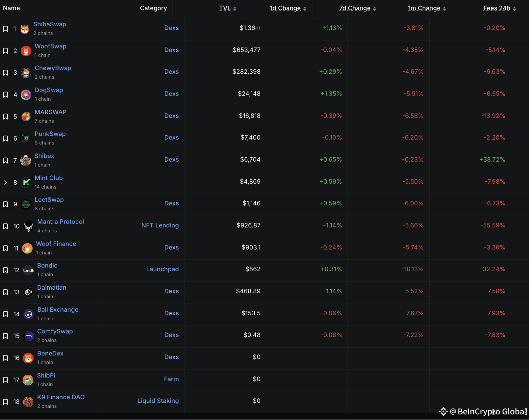Image resolution: width=529 pixels, height=420 pixels.
Task: Click the Name column header
Action: (12, 8)
